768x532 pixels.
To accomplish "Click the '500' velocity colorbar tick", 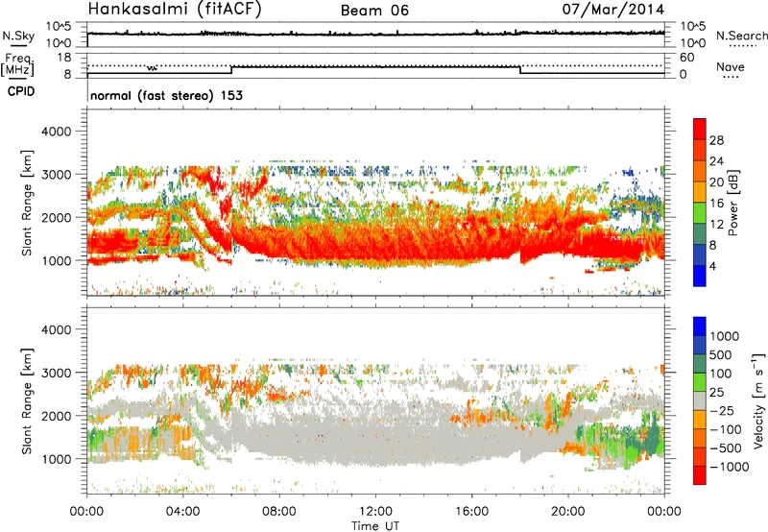I will click(x=721, y=354).
